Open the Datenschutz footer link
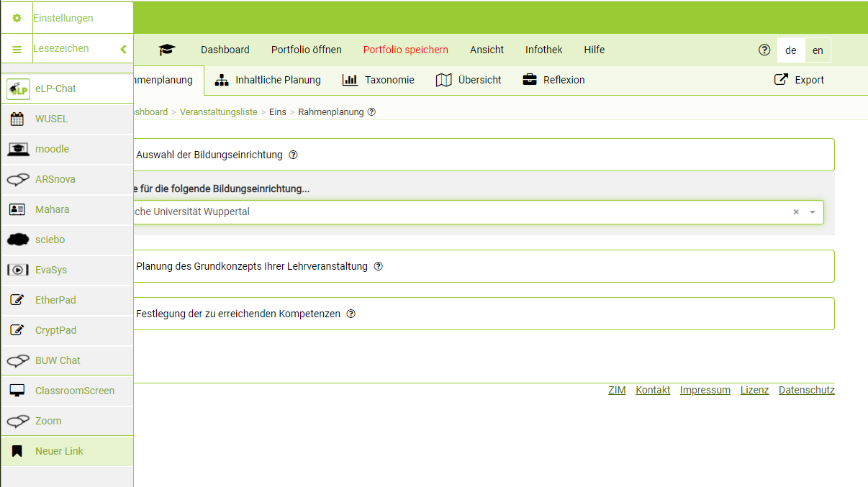Viewport: 868px width, 487px height. [x=807, y=390]
